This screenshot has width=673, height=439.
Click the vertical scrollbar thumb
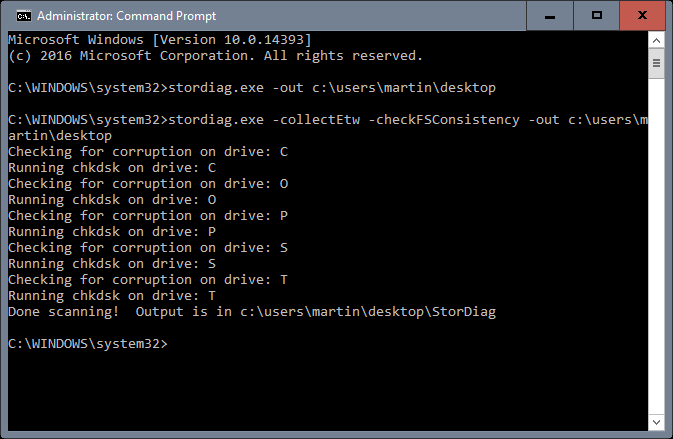(656, 64)
